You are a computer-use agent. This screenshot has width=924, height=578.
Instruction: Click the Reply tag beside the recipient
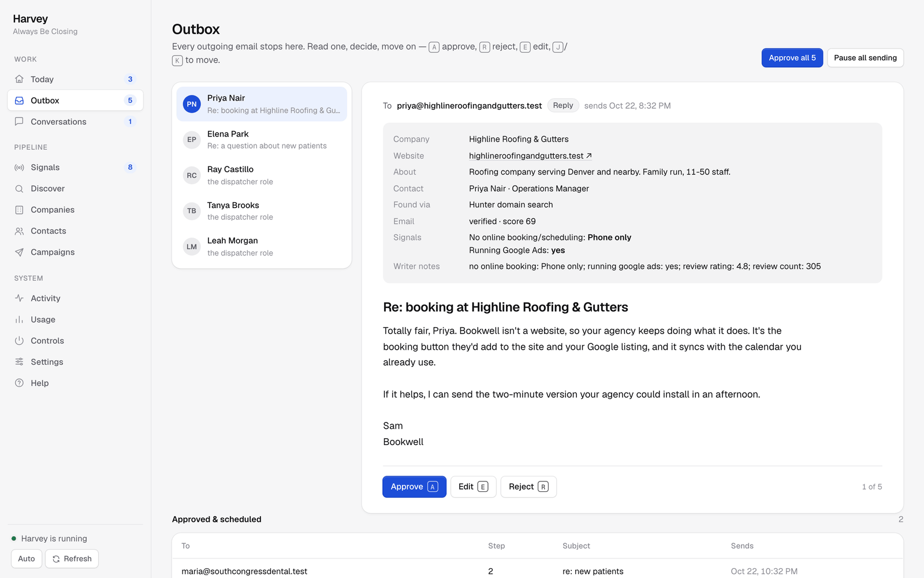563,105
